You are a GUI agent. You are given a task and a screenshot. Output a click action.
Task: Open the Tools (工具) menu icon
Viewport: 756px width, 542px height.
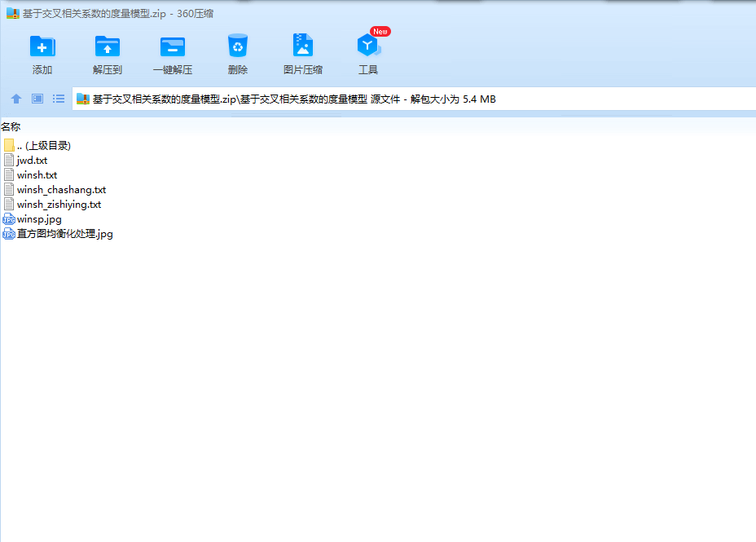368,46
